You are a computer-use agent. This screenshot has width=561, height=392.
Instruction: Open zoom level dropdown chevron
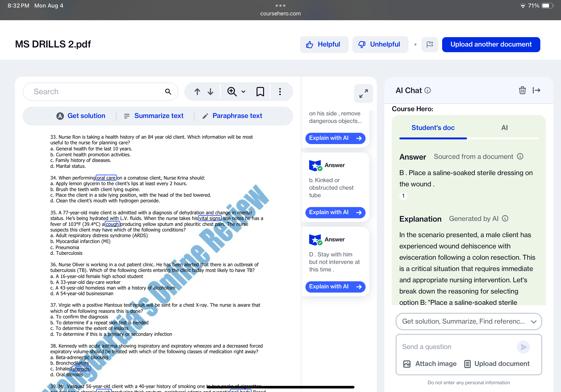click(243, 92)
